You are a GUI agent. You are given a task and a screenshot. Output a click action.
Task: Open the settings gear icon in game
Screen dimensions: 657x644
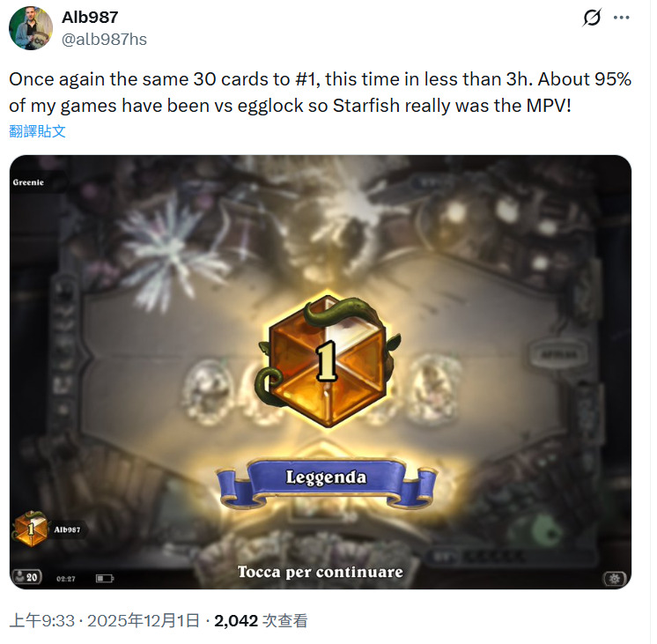coord(614,579)
